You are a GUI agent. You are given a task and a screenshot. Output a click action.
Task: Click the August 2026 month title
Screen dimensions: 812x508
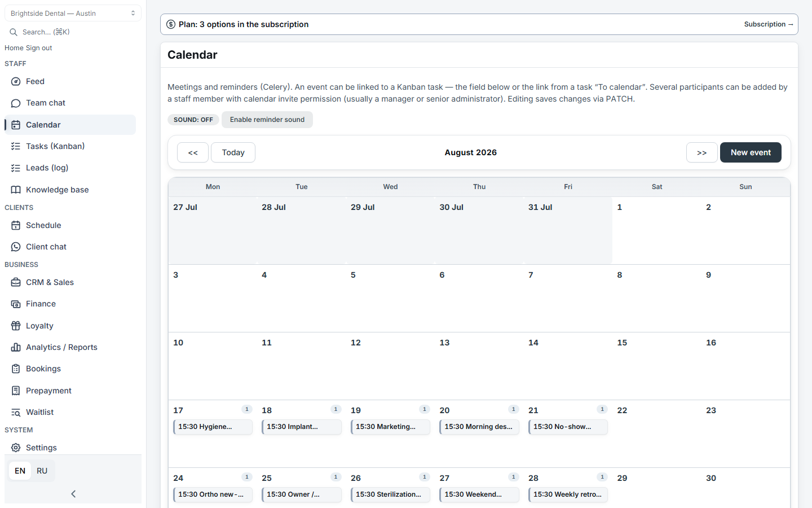(x=471, y=152)
